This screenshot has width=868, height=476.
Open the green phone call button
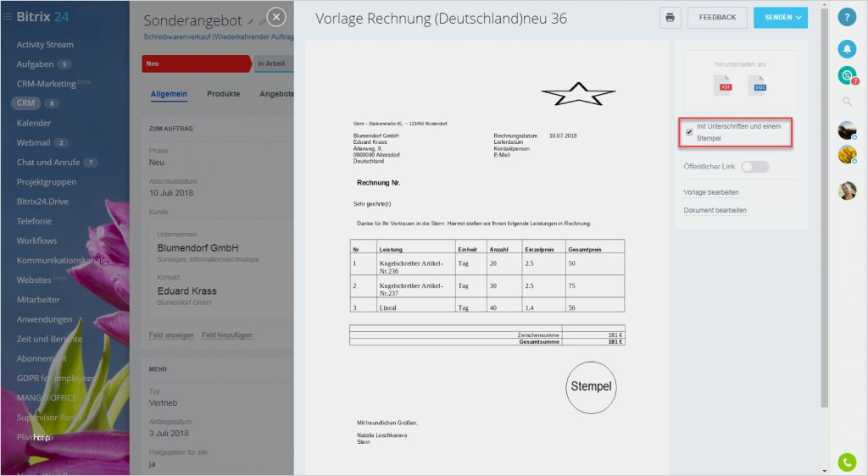847,462
